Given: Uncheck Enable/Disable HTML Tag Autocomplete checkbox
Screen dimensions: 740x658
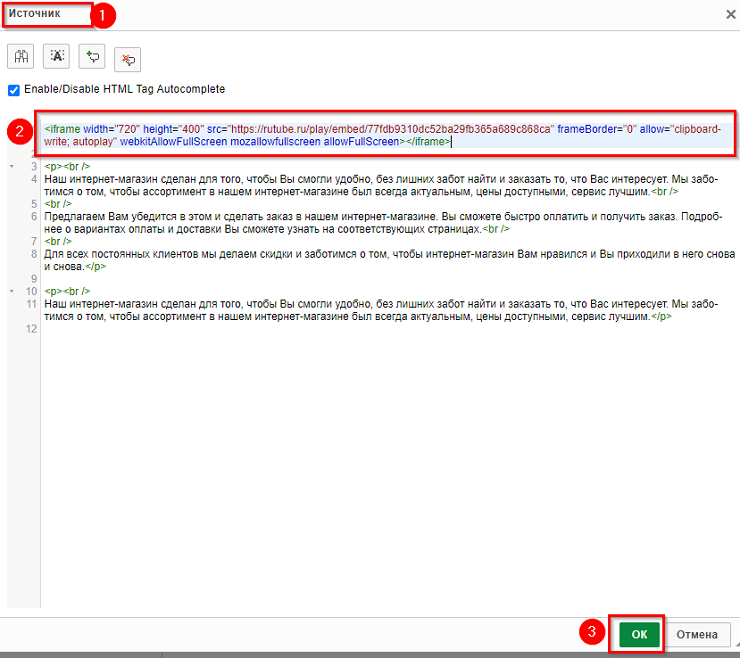Looking at the screenshot, I should tap(14, 89).
